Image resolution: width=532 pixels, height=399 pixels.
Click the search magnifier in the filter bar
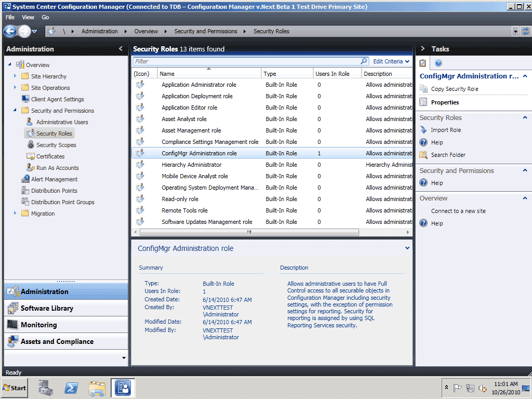364,61
